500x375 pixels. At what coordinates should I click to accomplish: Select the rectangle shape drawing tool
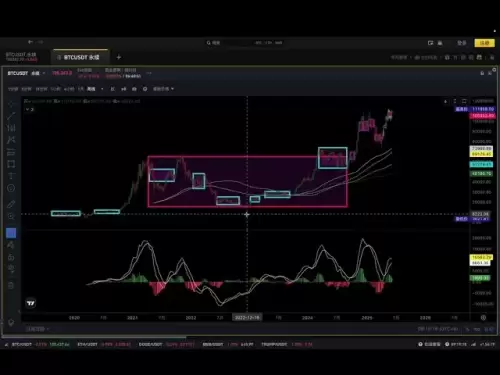point(11,164)
